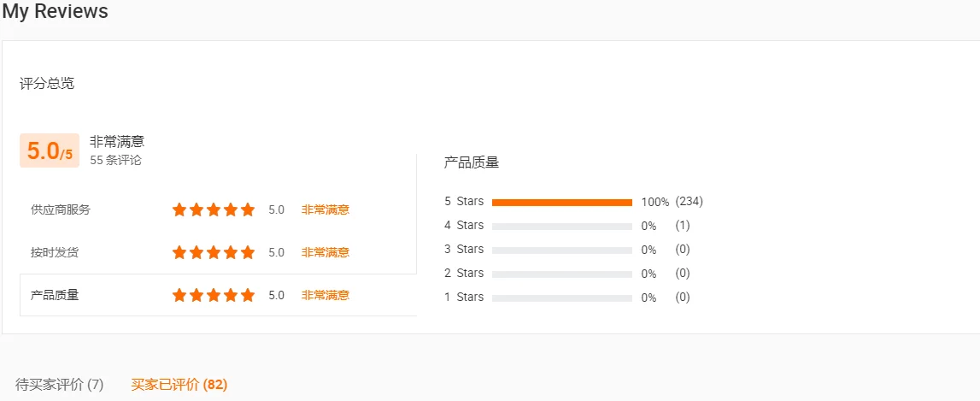Screen dimensions: 980x401
Task: Click 非常满意 label beside 供应商服务
Action: [x=325, y=209]
